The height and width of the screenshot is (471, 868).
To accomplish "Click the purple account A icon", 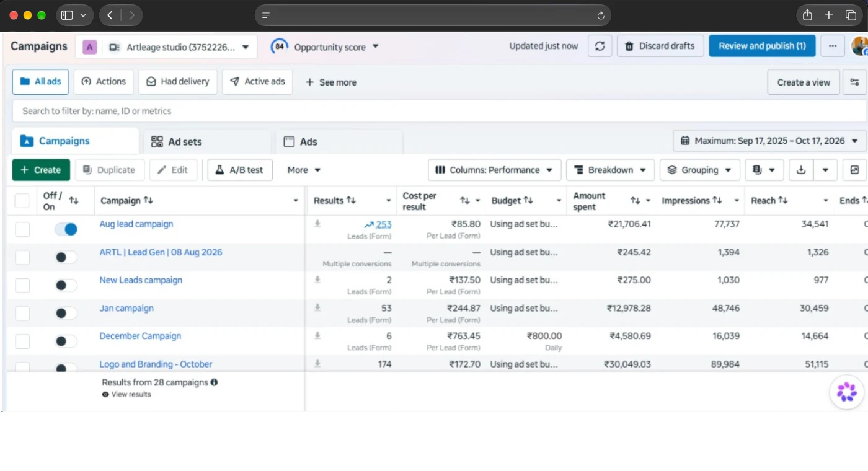I will (89, 47).
